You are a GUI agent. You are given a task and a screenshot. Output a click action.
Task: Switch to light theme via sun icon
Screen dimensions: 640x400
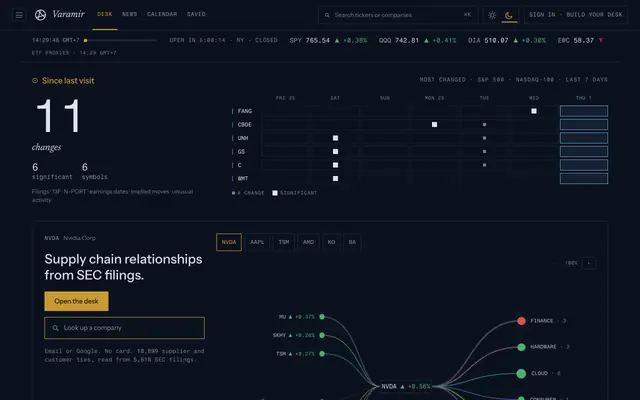(492, 15)
